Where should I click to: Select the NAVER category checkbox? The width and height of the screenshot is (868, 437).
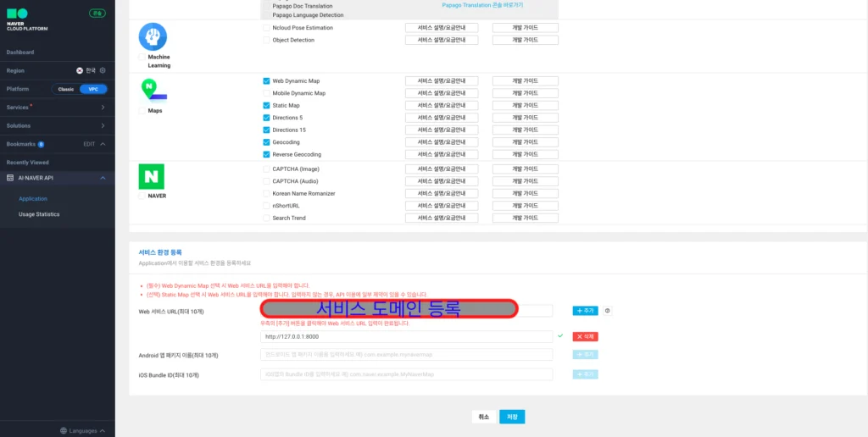pyautogui.click(x=142, y=196)
